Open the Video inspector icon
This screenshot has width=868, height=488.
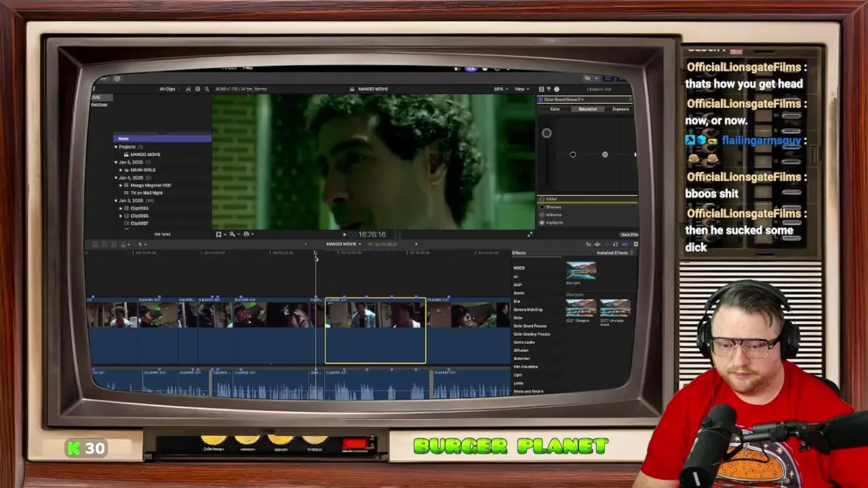coord(541,89)
